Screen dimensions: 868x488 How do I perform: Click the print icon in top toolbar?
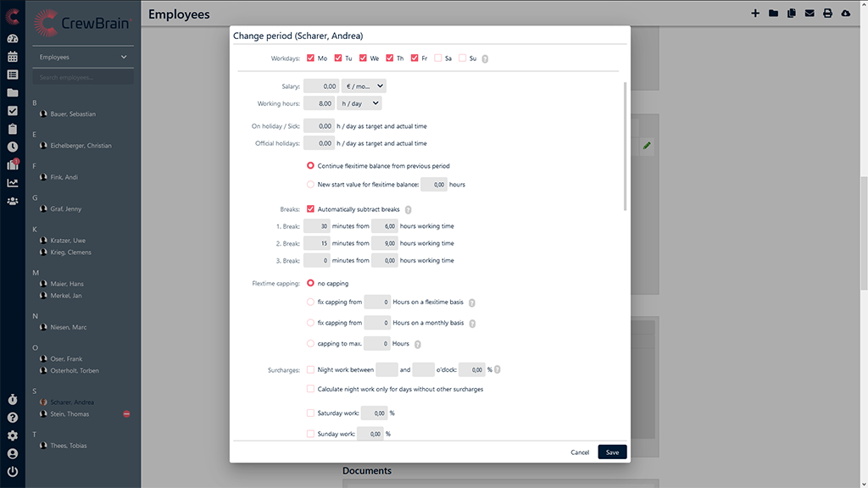pyautogui.click(x=827, y=14)
